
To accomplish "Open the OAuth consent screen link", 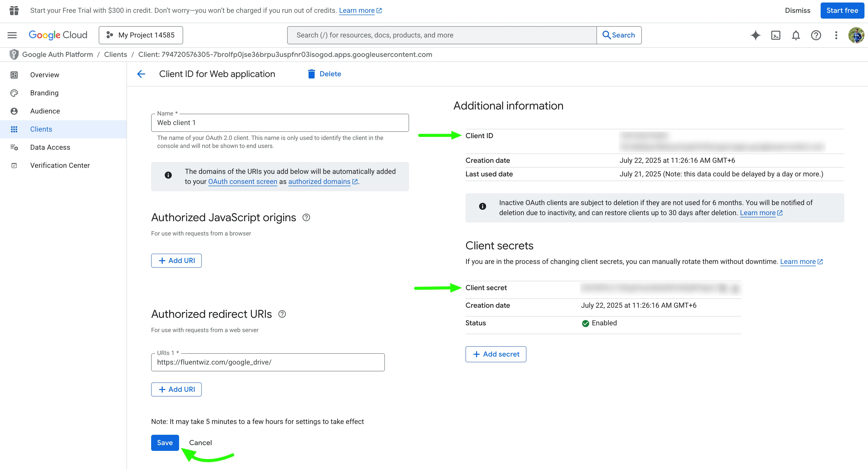I will click(x=242, y=181).
